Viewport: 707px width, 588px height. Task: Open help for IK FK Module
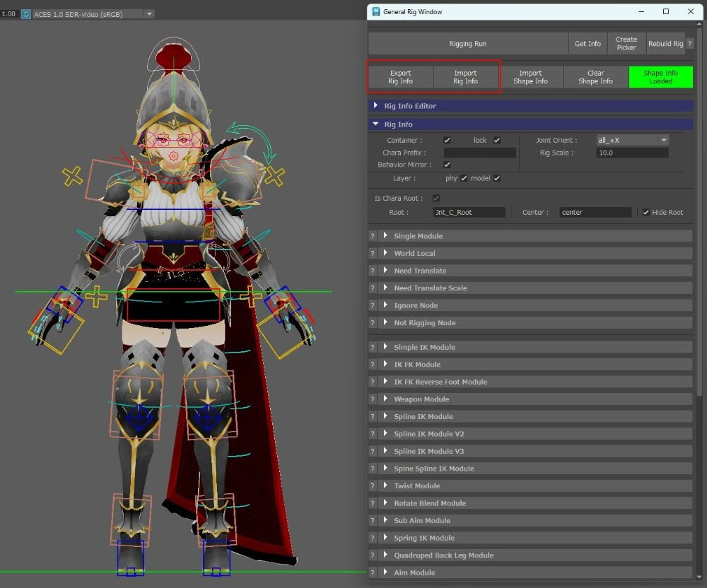tap(373, 365)
